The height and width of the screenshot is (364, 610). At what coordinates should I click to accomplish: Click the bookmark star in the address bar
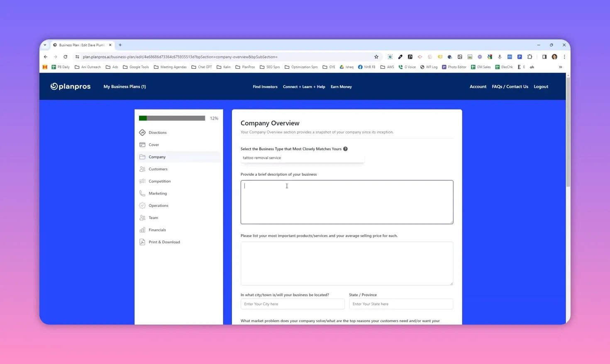(376, 57)
